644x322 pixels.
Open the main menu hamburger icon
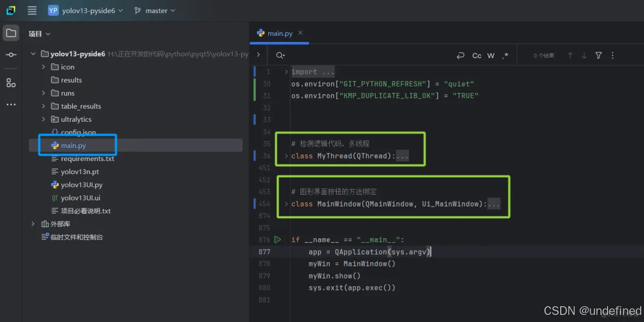pos(32,11)
